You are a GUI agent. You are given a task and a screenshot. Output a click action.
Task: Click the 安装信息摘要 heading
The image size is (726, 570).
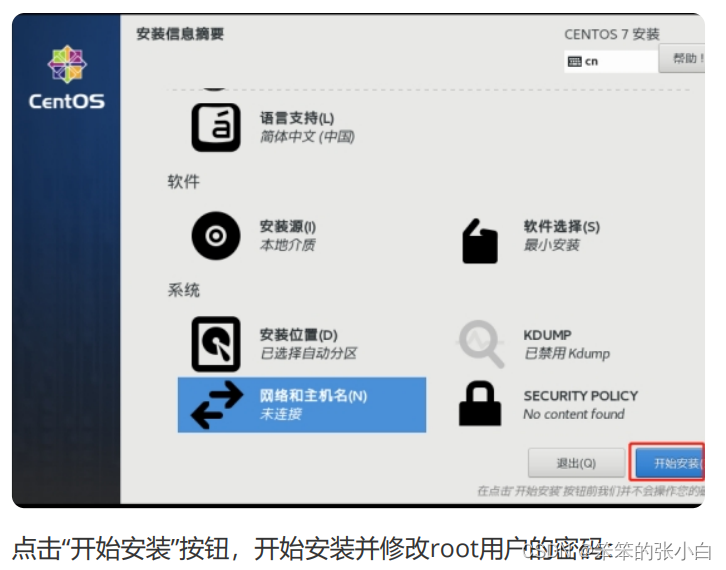(x=180, y=34)
